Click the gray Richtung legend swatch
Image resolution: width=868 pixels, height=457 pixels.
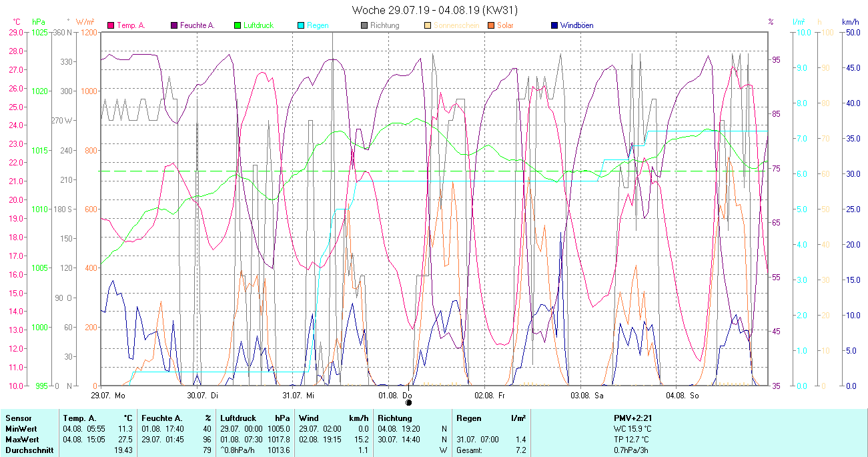click(x=364, y=25)
